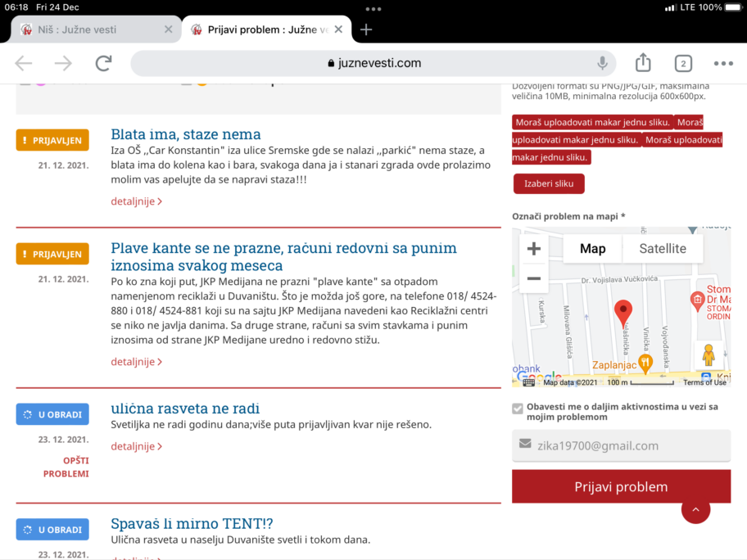This screenshot has width=747, height=560.
Task: Open the share sheet icon
Action: pyautogui.click(x=643, y=63)
